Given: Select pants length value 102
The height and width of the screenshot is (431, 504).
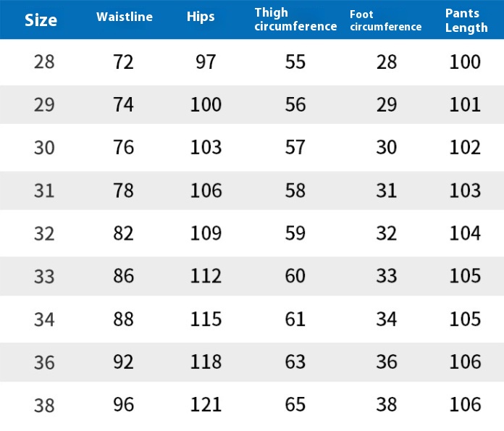Looking at the screenshot, I should pos(465,148).
